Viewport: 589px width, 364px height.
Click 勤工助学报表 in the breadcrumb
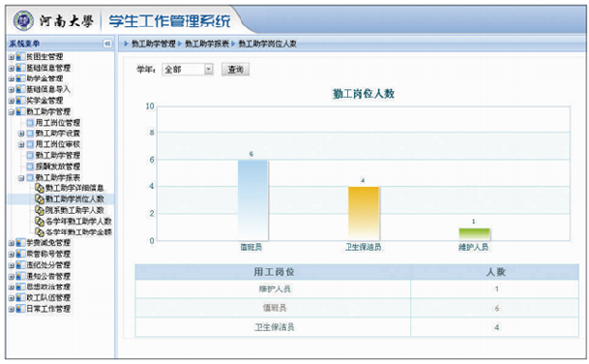pos(206,44)
